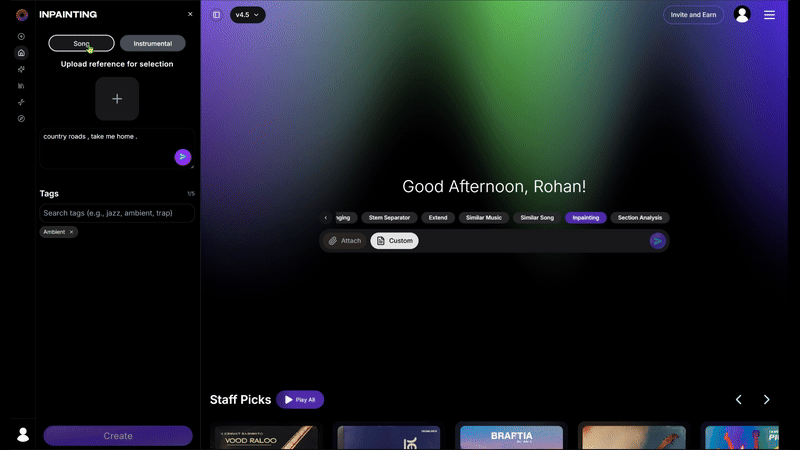
Task: Select the Section Analysis chip
Action: (x=640, y=217)
